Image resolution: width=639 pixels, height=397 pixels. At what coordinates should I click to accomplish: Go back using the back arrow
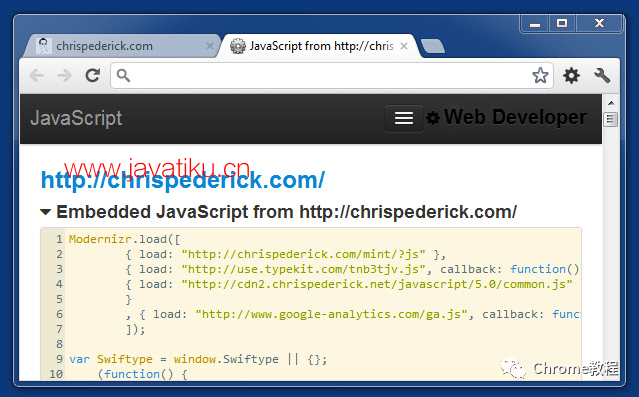pos(37,75)
